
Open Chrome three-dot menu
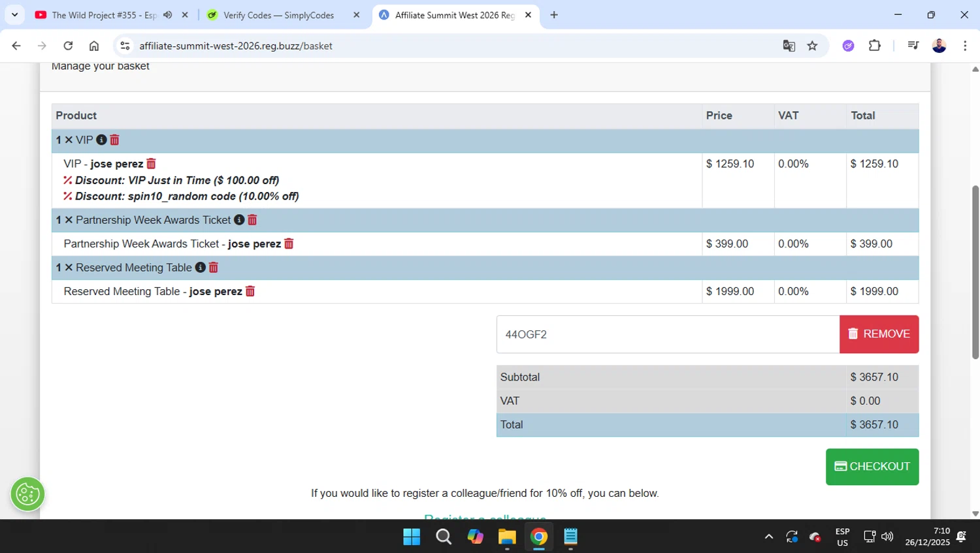click(x=965, y=46)
